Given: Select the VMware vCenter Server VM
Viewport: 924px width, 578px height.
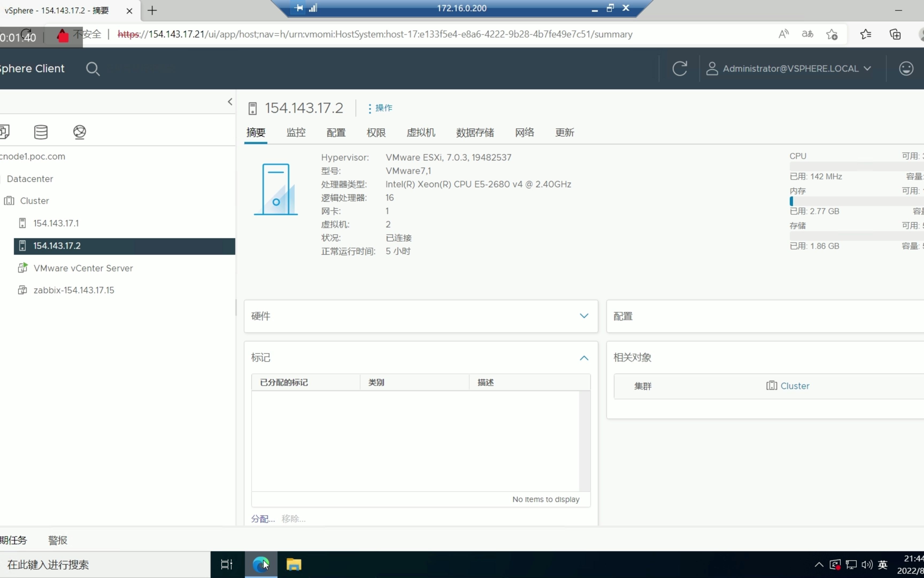Looking at the screenshot, I should click(x=83, y=268).
